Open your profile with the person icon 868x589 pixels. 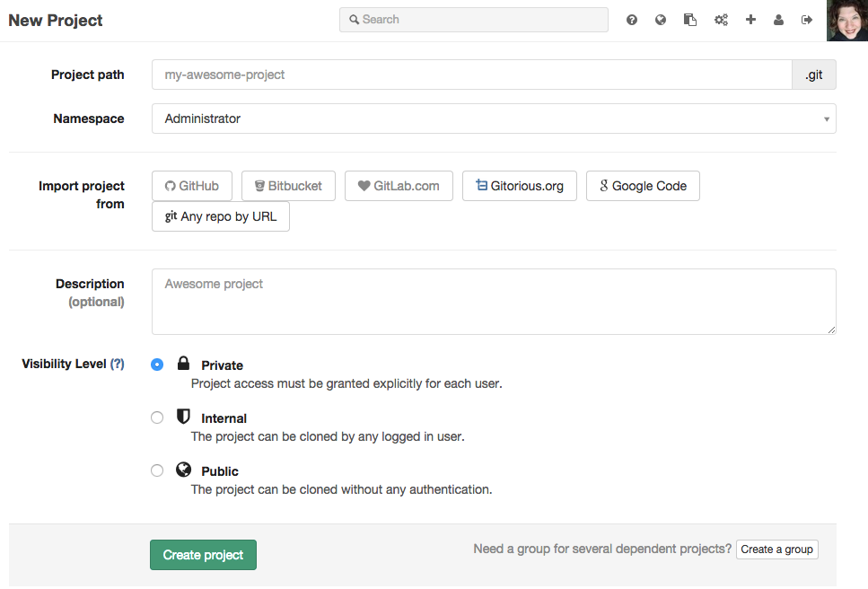click(778, 19)
